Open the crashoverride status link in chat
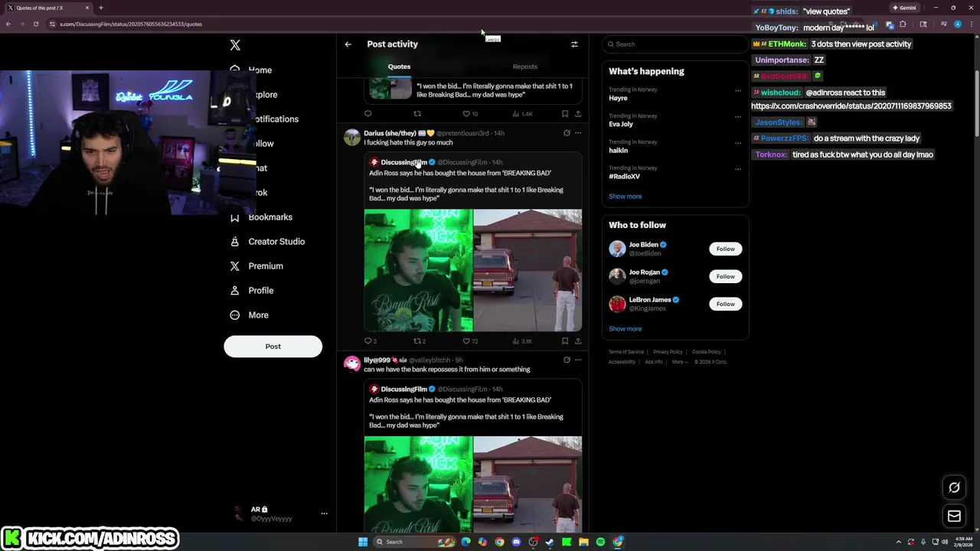 point(851,106)
